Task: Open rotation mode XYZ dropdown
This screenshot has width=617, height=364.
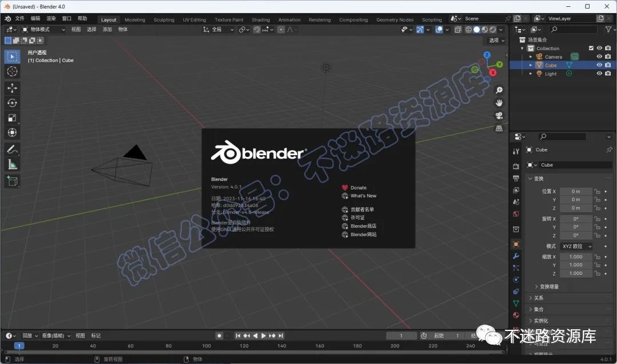Action: [x=576, y=246]
